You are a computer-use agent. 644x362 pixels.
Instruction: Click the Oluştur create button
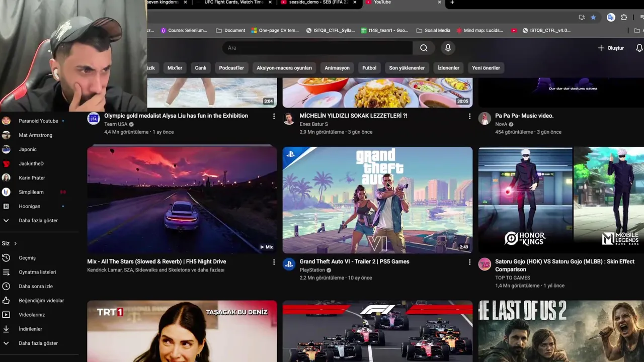610,48
